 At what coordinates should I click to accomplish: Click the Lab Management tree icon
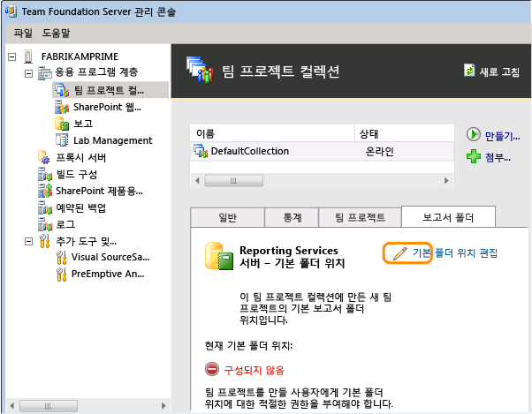pos(62,140)
